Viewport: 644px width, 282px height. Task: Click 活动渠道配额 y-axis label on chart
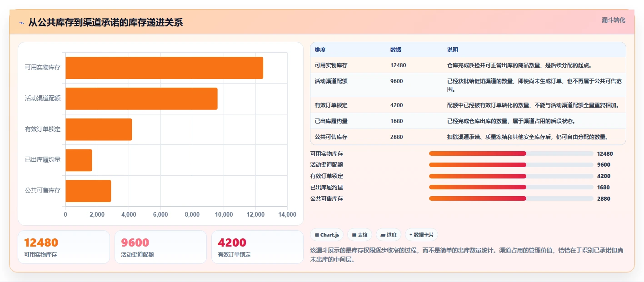[43, 99]
